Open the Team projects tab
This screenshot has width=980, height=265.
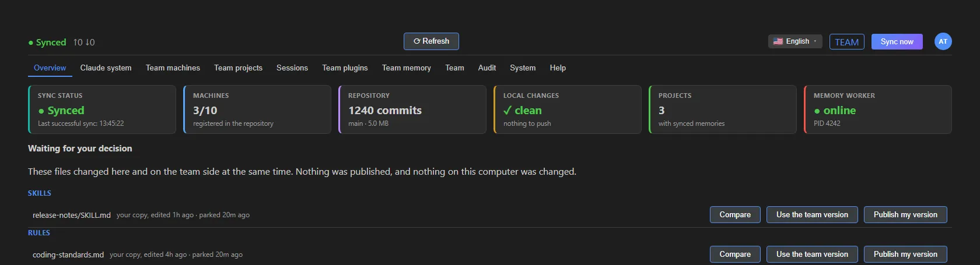coord(238,68)
